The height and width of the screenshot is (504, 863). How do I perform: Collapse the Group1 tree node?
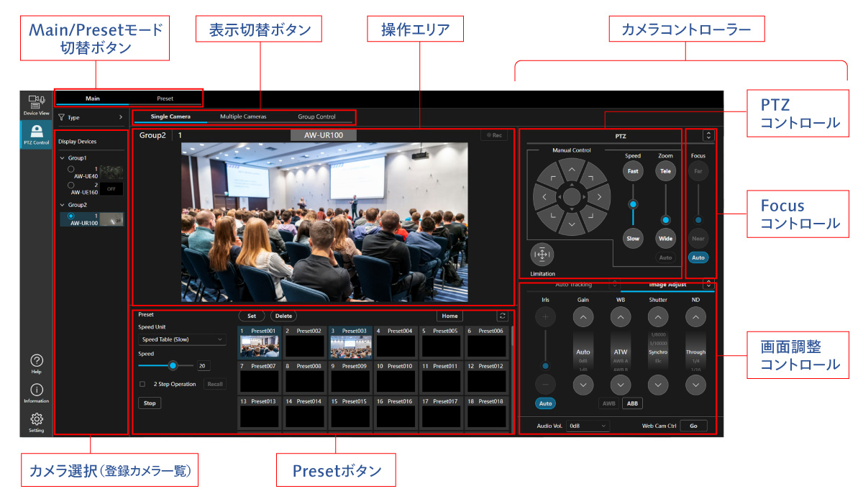pyautogui.click(x=63, y=157)
